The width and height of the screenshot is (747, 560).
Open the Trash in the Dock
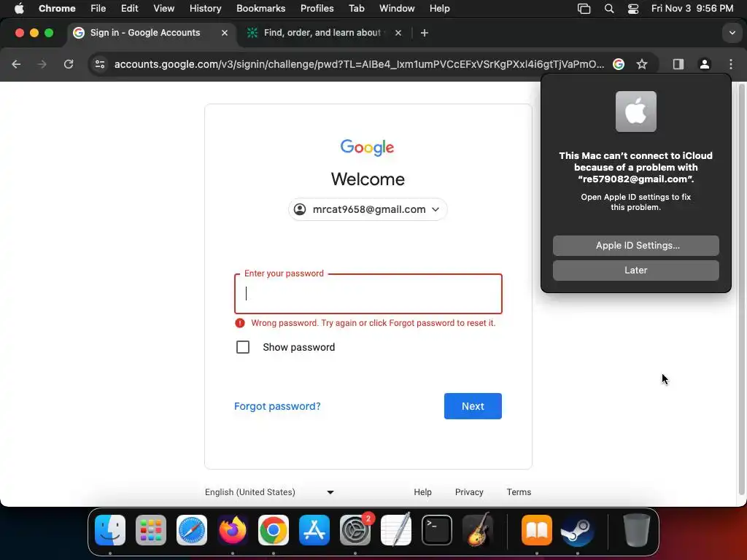(636, 530)
